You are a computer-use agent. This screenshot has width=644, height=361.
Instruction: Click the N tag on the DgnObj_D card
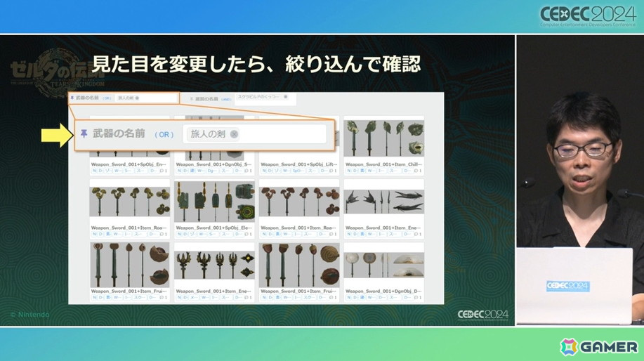click(x=348, y=297)
